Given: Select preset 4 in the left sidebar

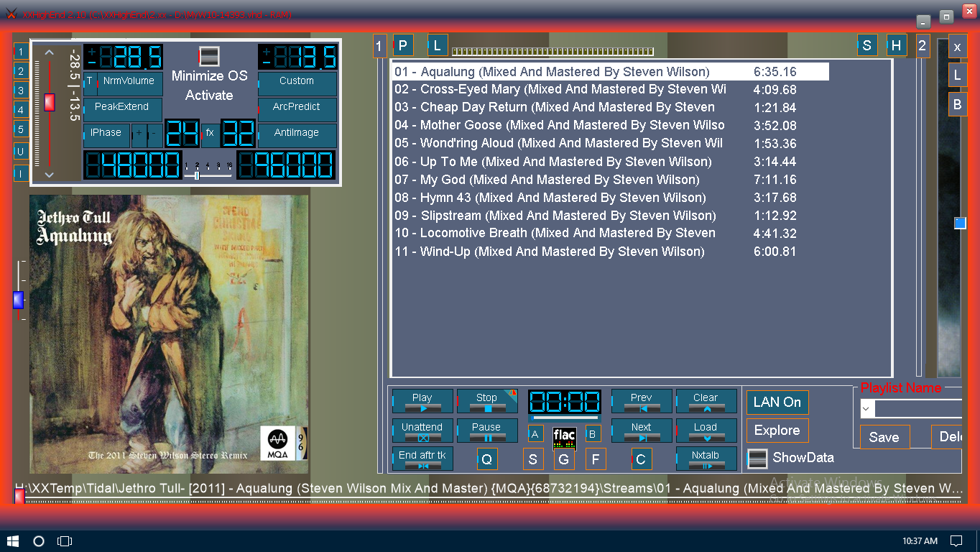Looking at the screenshot, I should click(22, 110).
